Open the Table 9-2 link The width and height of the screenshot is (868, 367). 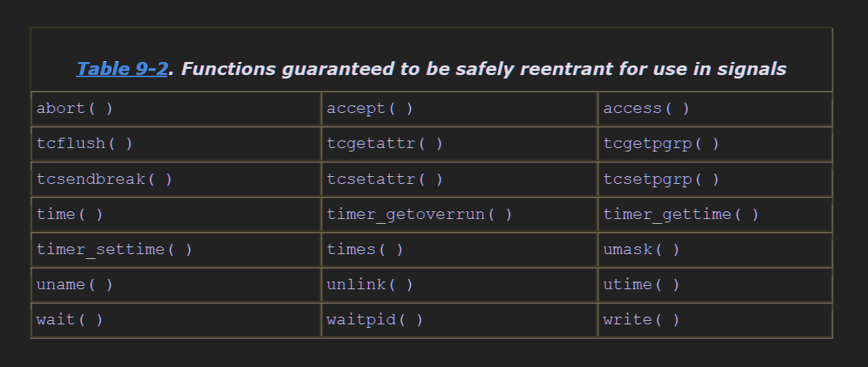click(122, 69)
